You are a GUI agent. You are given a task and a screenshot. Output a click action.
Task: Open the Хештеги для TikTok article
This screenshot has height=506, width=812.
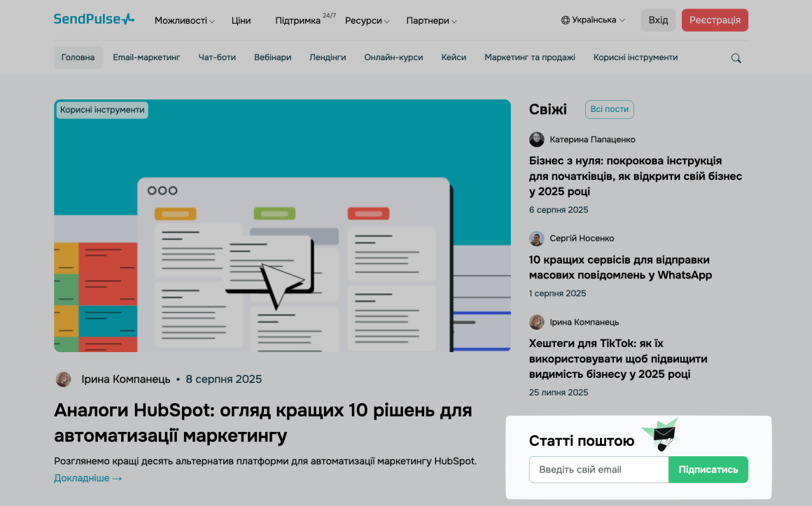618,358
